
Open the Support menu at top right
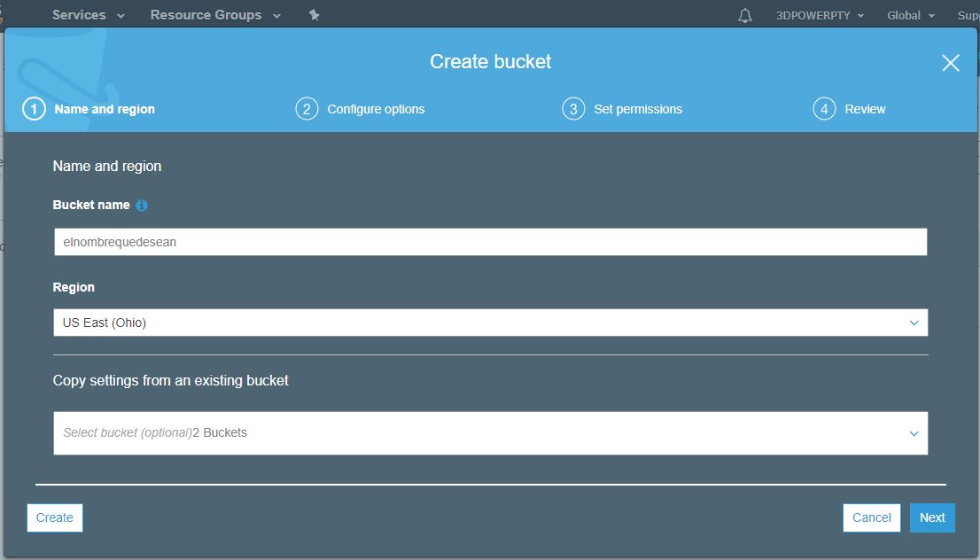968,16
